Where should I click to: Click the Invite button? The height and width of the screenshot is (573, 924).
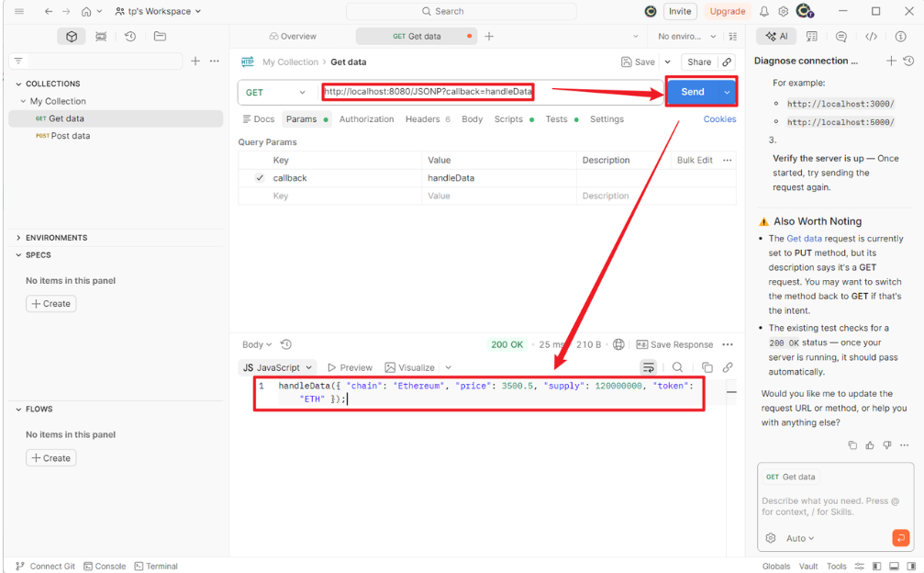click(680, 11)
